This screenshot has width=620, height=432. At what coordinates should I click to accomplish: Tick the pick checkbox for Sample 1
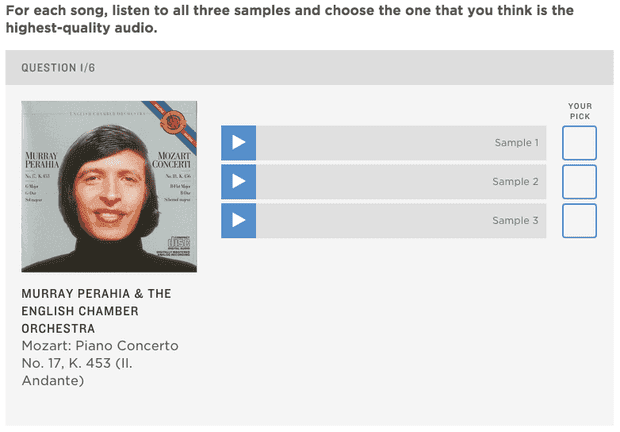coord(579,143)
